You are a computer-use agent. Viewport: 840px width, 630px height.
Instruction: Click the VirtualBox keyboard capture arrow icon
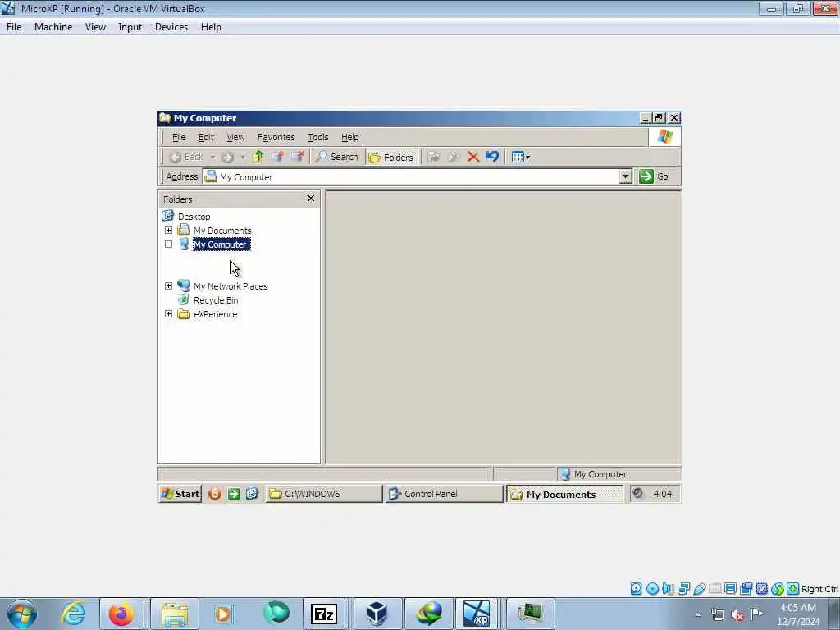pos(793,589)
